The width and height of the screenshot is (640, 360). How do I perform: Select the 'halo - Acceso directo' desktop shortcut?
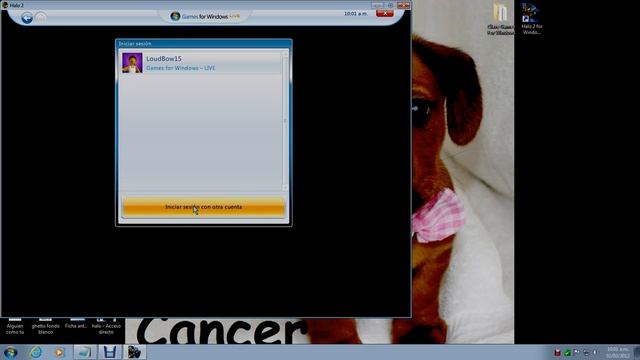(106, 326)
